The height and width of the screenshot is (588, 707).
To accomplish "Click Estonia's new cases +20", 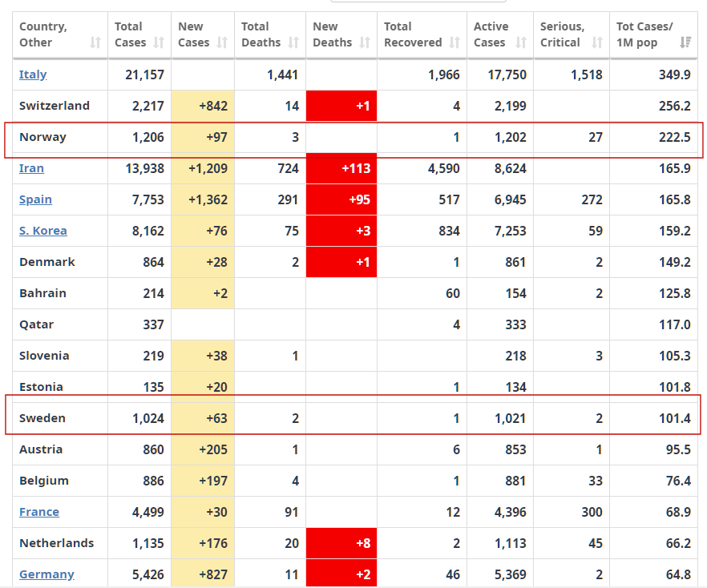I will click(x=217, y=387).
